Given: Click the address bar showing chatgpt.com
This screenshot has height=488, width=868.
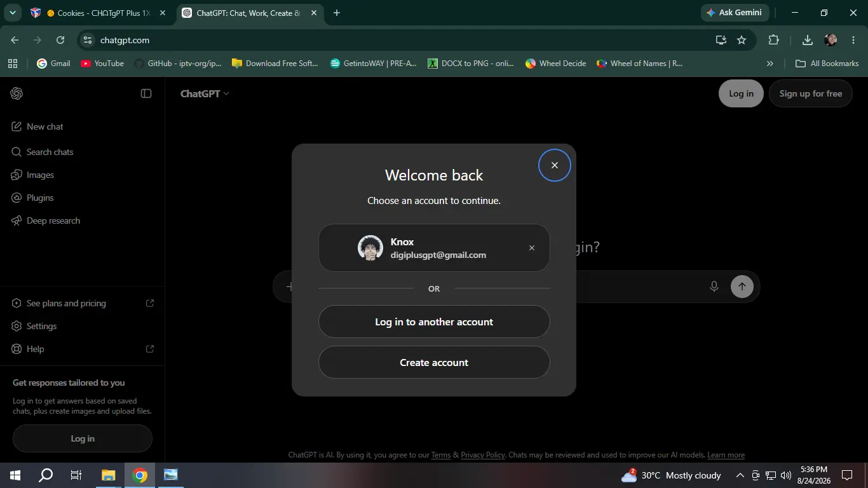Looking at the screenshot, I should [x=400, y=40].
